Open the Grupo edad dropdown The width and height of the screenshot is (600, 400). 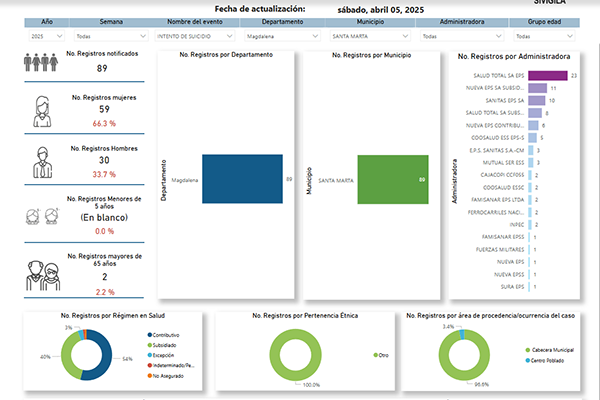click(544, 36)
